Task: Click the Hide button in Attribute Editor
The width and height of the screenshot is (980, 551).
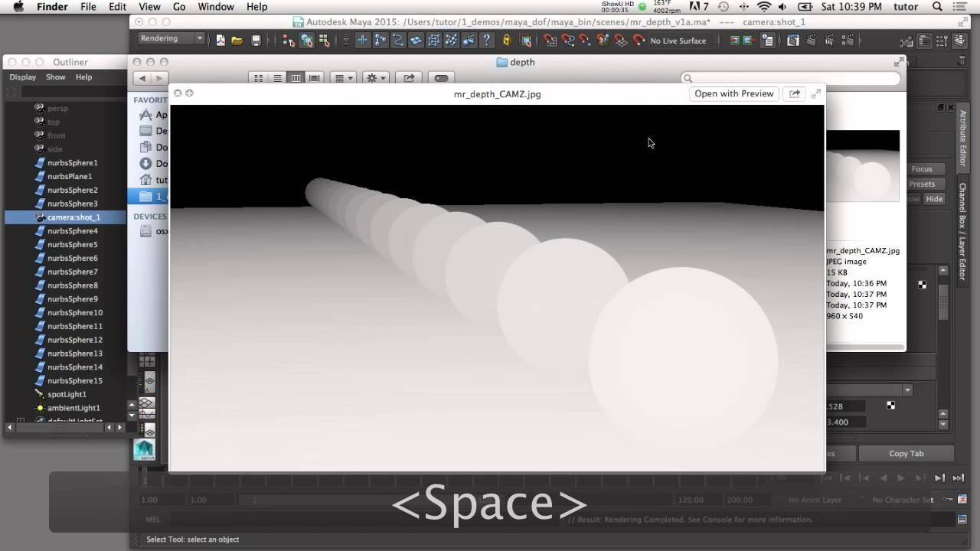Action: pyautogui.click(x=934, y=199)
